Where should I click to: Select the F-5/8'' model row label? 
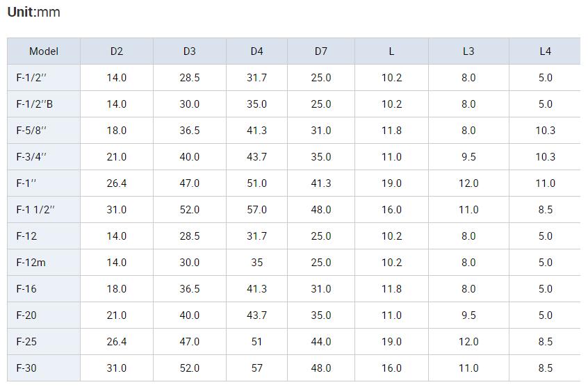pyautogui.click(x=44, y=131)
